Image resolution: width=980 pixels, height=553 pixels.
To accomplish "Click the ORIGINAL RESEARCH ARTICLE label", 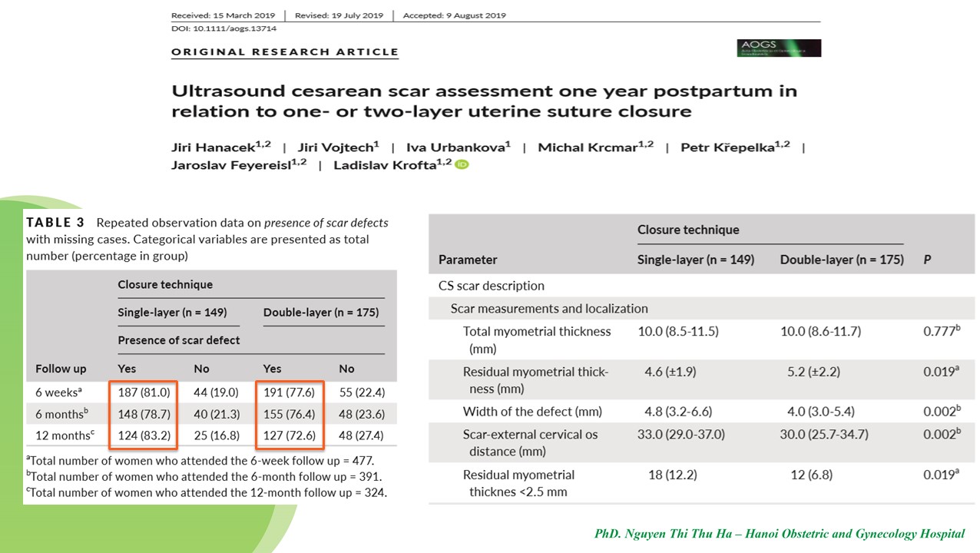I will pos(285,52).
